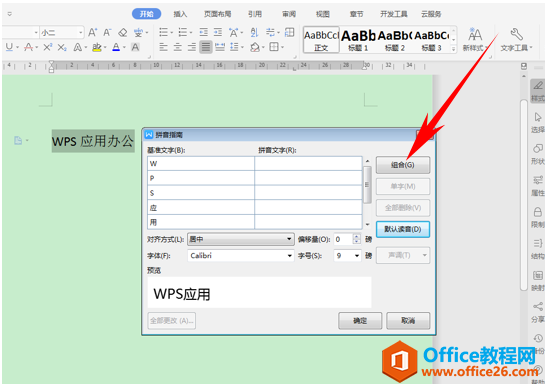Open the 分享 sidebar icon

coord(537,313)
